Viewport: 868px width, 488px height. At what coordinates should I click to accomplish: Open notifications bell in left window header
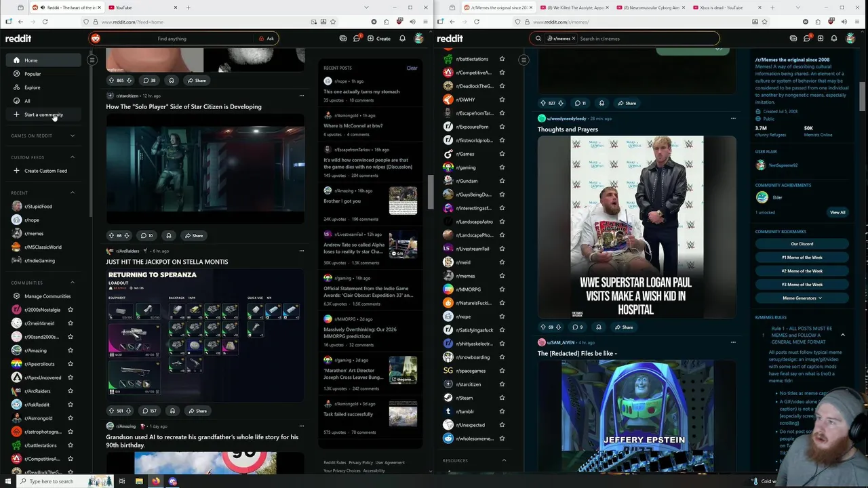click(402, 39)
